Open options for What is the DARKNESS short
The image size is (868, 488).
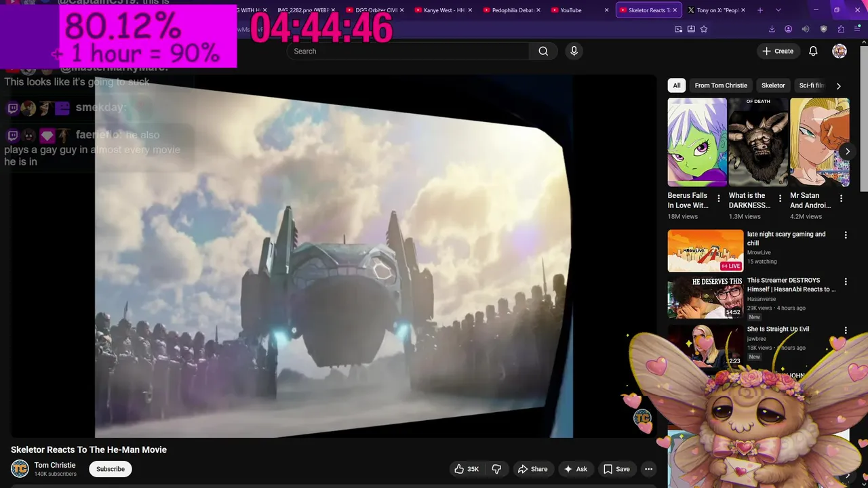(780, 199)
